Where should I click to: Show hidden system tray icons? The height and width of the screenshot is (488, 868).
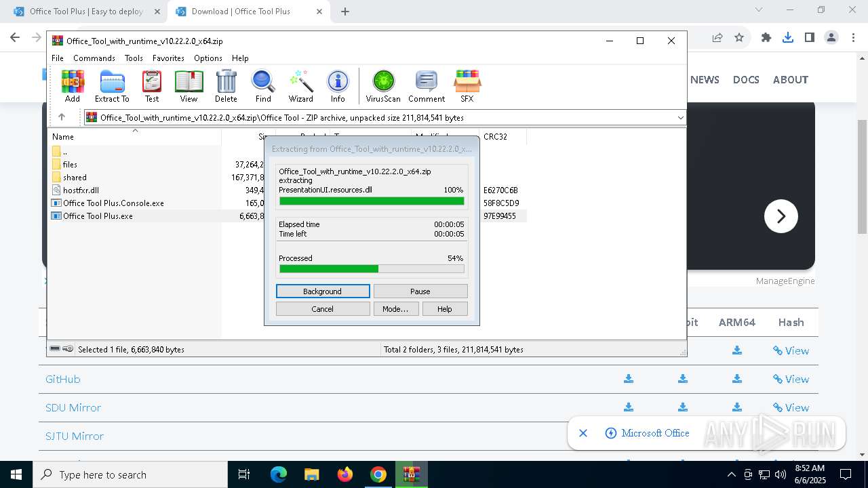[731, 474]
